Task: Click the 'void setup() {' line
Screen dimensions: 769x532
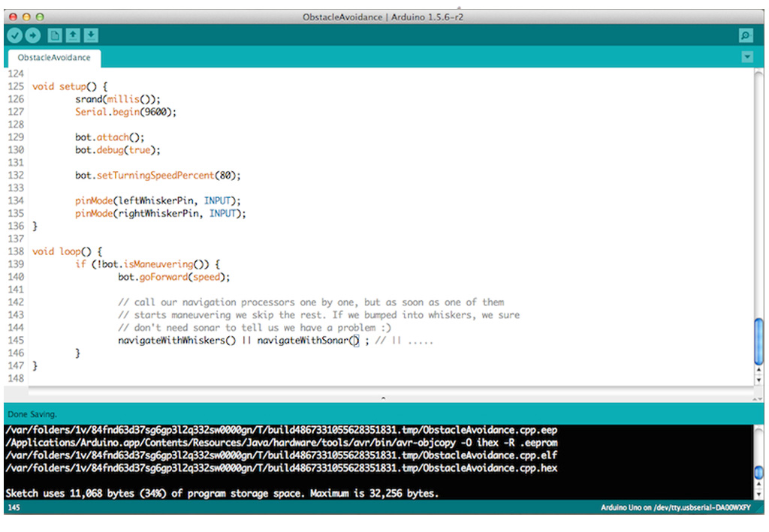Action: (70, 87)
